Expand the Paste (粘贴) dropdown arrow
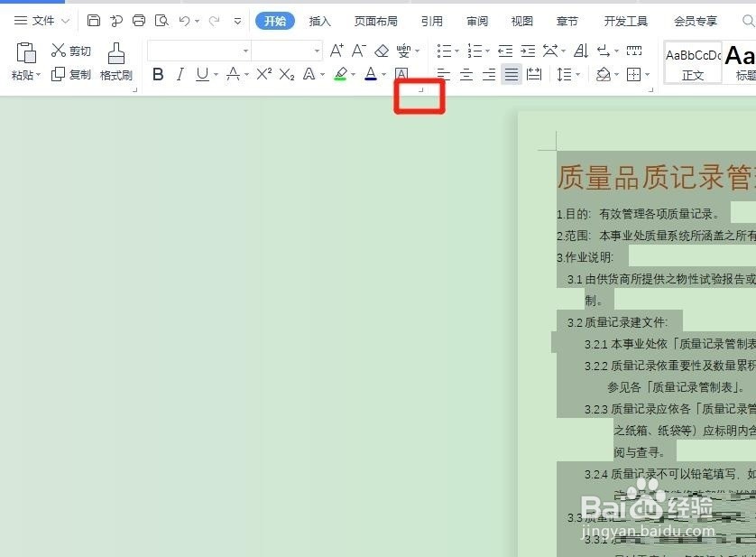Image resolution: width=756 pixels, height=557 pixels. [38, 75]
